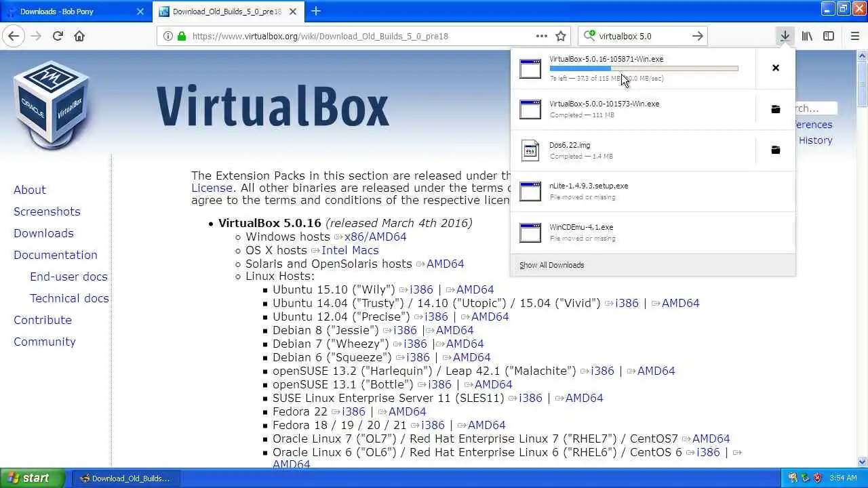868x488 pixels.
Task: Click the Forward navigation arrow
Action: pos(37,36)
